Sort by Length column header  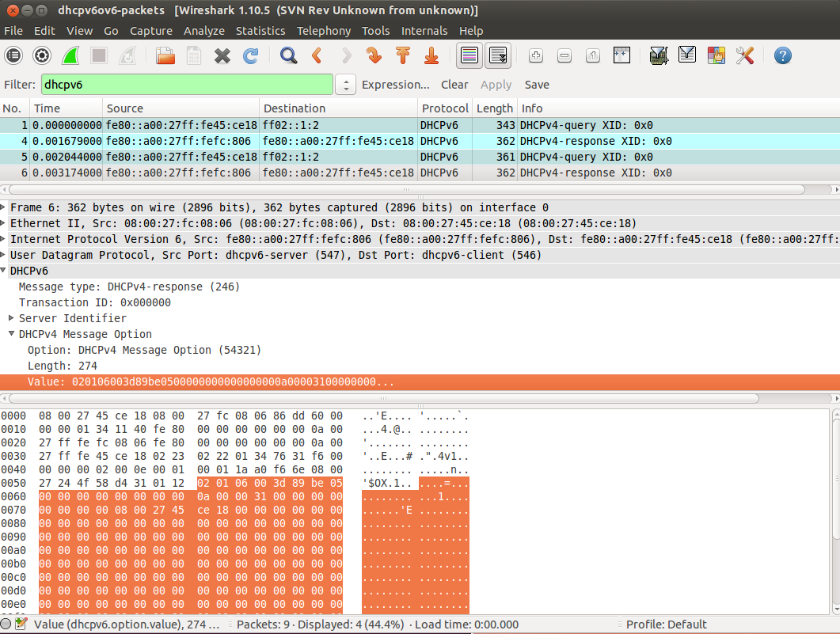pos(495,108)
